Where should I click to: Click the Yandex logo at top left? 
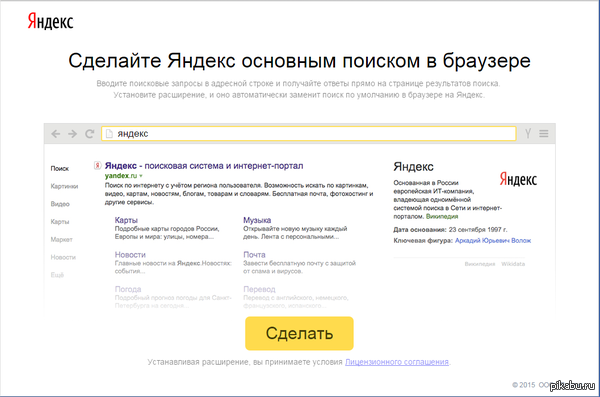50,21
